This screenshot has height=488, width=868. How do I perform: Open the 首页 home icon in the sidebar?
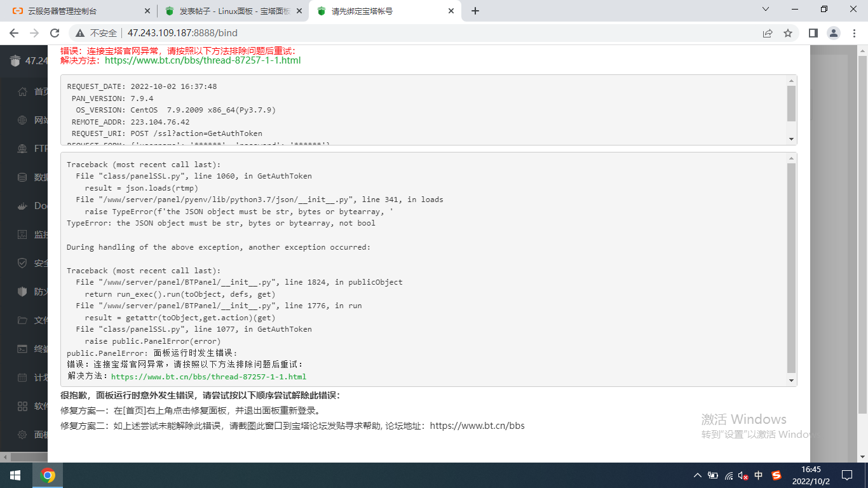coord(22,91)
